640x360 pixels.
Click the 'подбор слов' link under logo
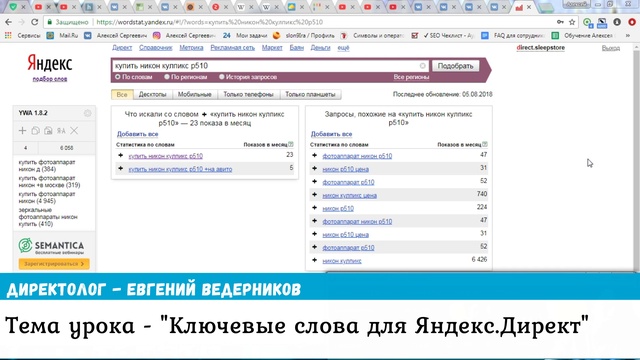(50, 79)
